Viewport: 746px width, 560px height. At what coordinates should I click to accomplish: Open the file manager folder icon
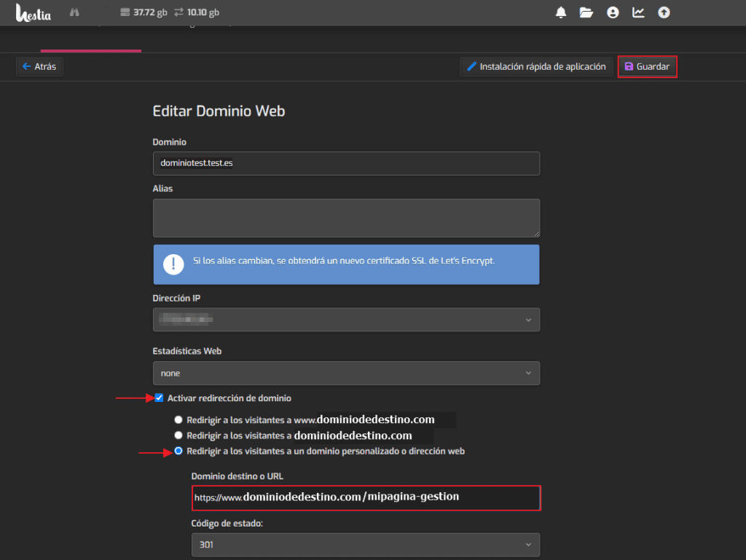[586, 12]
